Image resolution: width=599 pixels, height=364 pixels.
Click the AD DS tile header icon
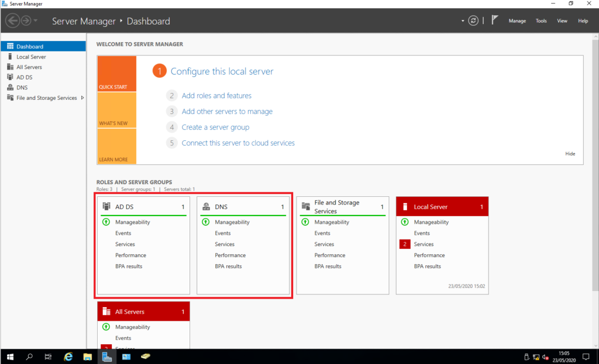click(106, 206)
